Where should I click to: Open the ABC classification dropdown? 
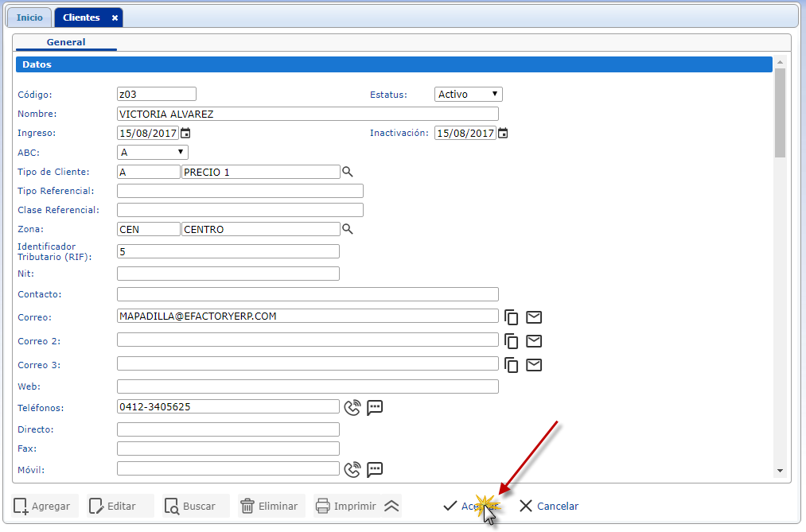pyautogui.click(x=153, y=153)
